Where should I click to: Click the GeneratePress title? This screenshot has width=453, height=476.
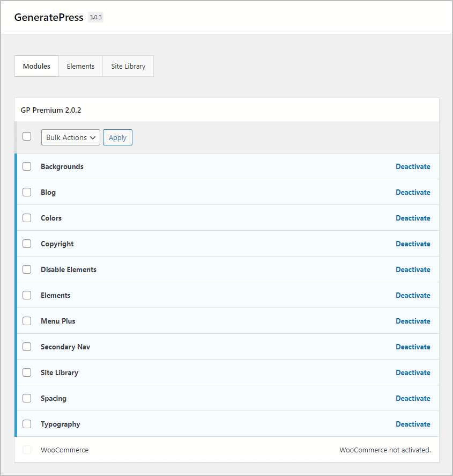tap(49, 17)
